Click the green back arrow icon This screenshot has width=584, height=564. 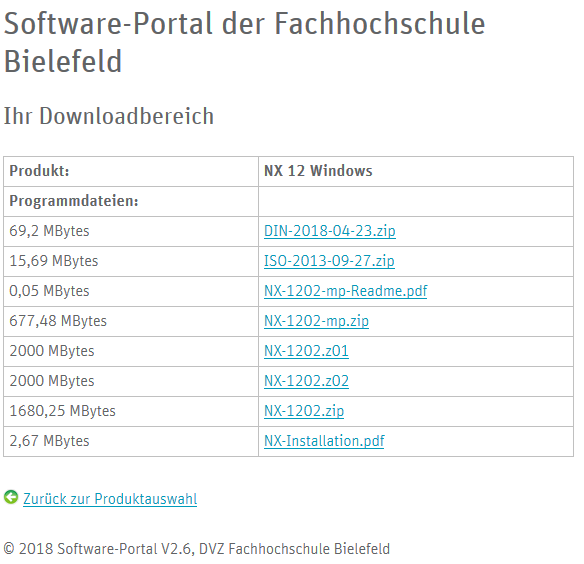tap(11, 497)
